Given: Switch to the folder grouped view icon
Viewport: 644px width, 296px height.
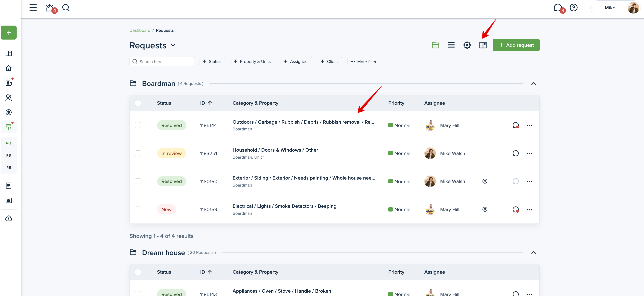Looking at the screenshot, I should click(x=435, y=45).
